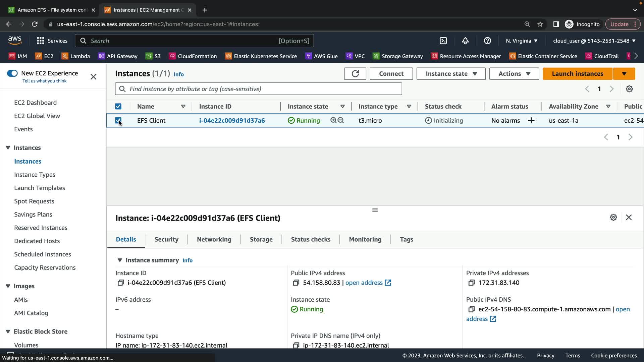The image size is (644, 362).
Task: Open the notifications bell
Action: tap(465, 41)
